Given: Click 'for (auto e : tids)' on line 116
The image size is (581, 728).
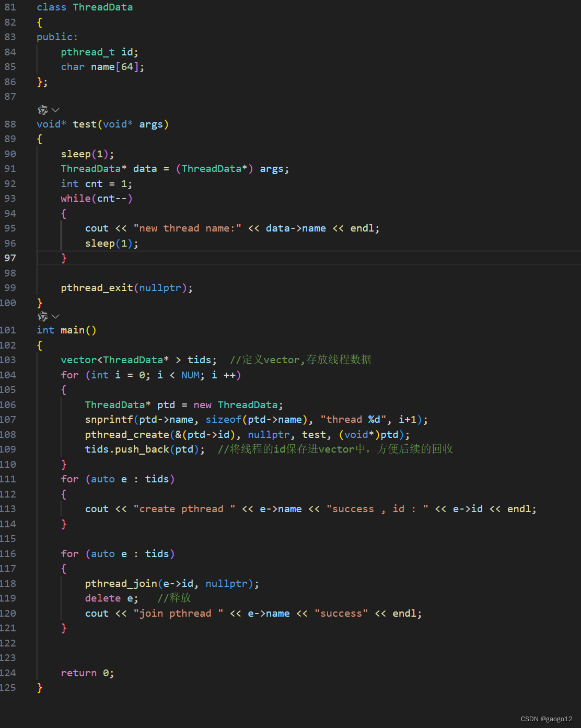Looking at the screenshot, I should (x=118, y=554).
